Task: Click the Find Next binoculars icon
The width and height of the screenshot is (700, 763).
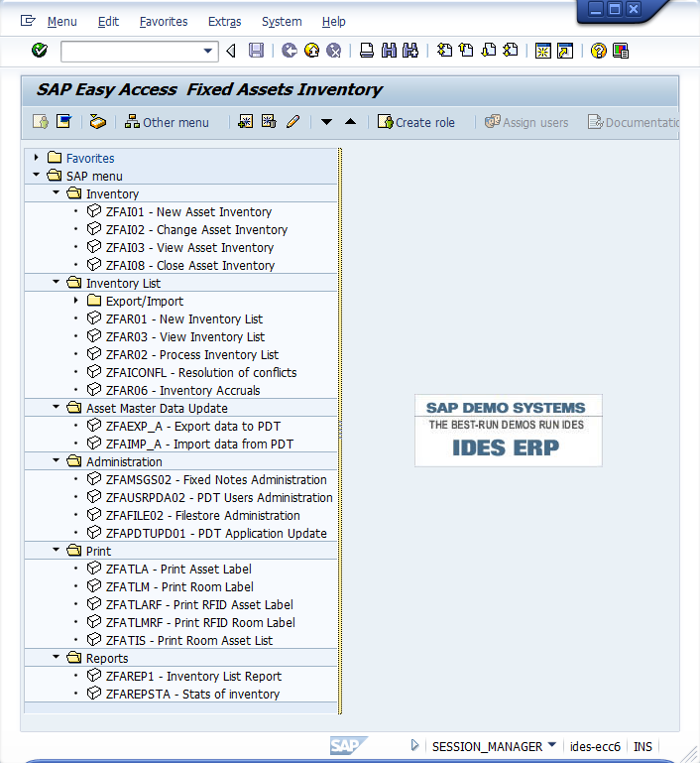Action: 410,51
